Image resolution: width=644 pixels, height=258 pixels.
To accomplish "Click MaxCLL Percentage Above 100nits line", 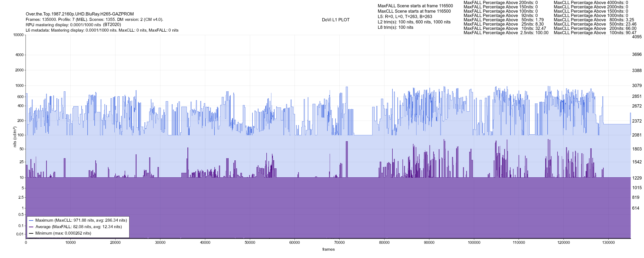I will point(595,33).
